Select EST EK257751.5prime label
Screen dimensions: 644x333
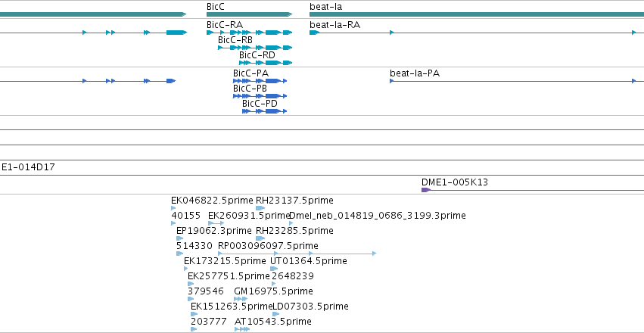click(229, 276)
